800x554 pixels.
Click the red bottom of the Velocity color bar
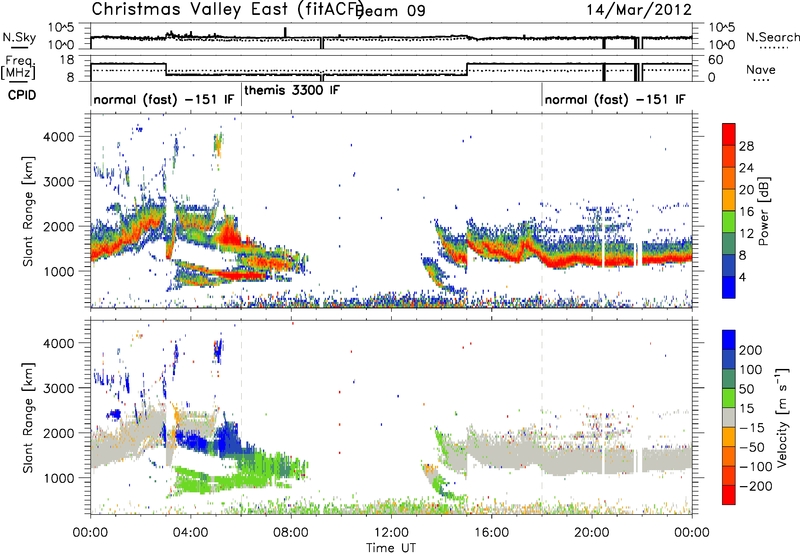pos(729,495)
